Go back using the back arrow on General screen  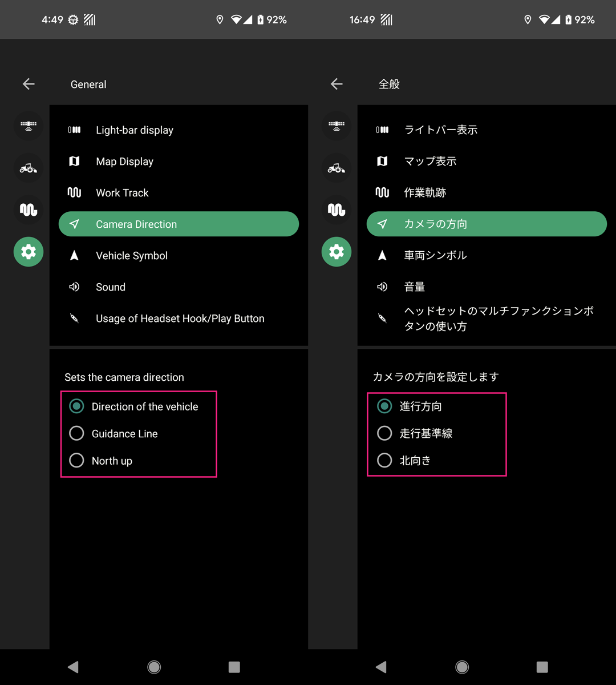click(x=29, y=84)
